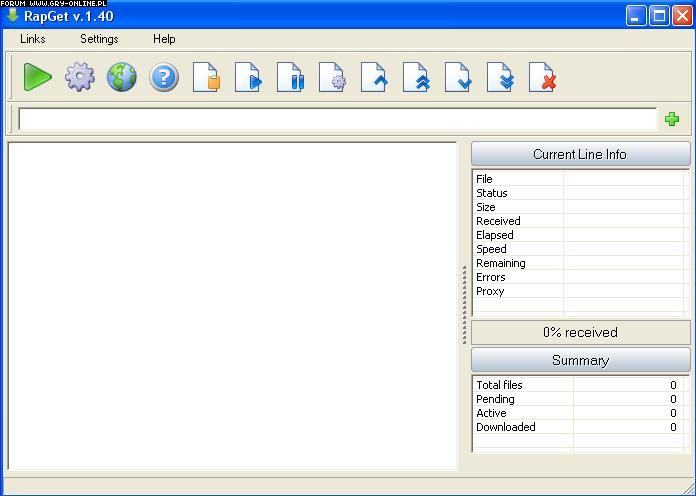Open the Links menu
The width and height of the screenshot is (696, 496).
pos(33,39)
